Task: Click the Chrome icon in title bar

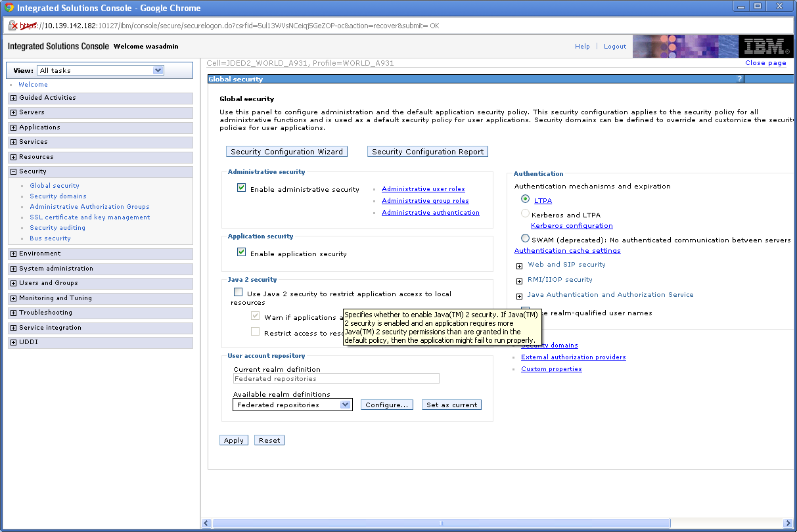Action: pyautogui.click(x=9, y=8)
